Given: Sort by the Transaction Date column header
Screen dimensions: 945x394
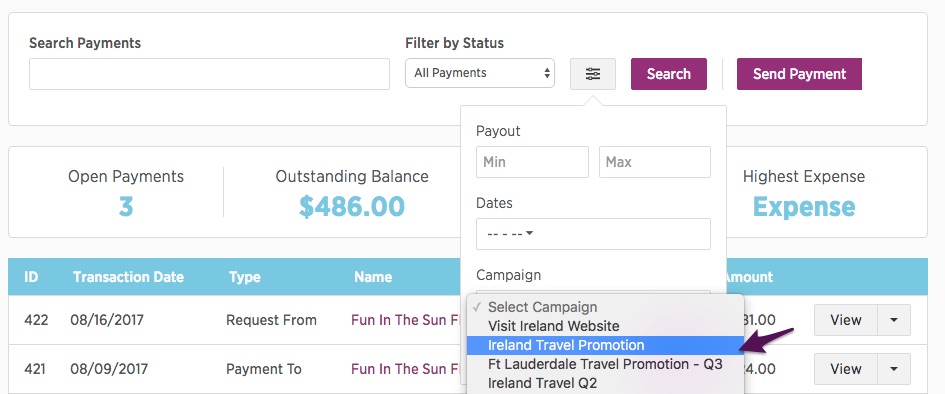Looking at the screenshot, I should click(x=128, y=277).
